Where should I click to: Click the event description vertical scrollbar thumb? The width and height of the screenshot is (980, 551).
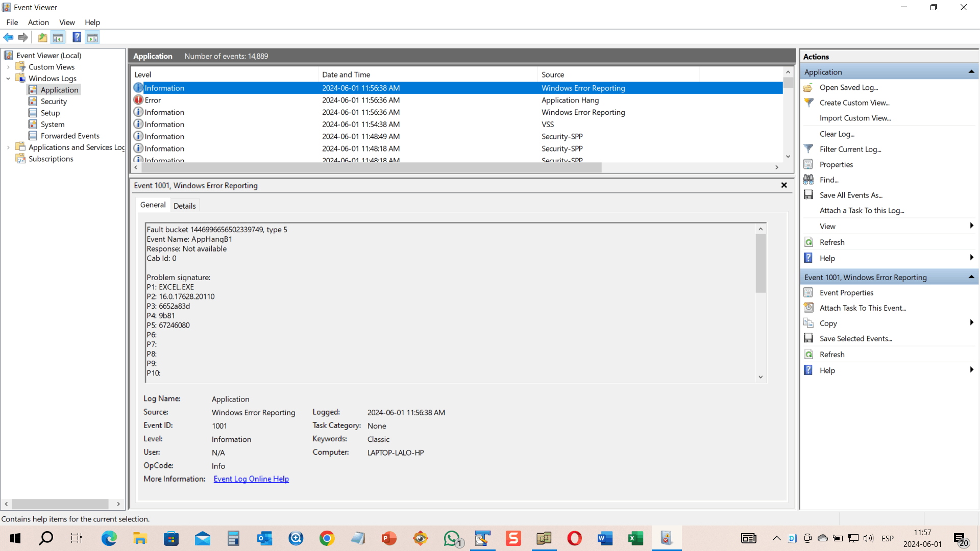tap(761, 263)
